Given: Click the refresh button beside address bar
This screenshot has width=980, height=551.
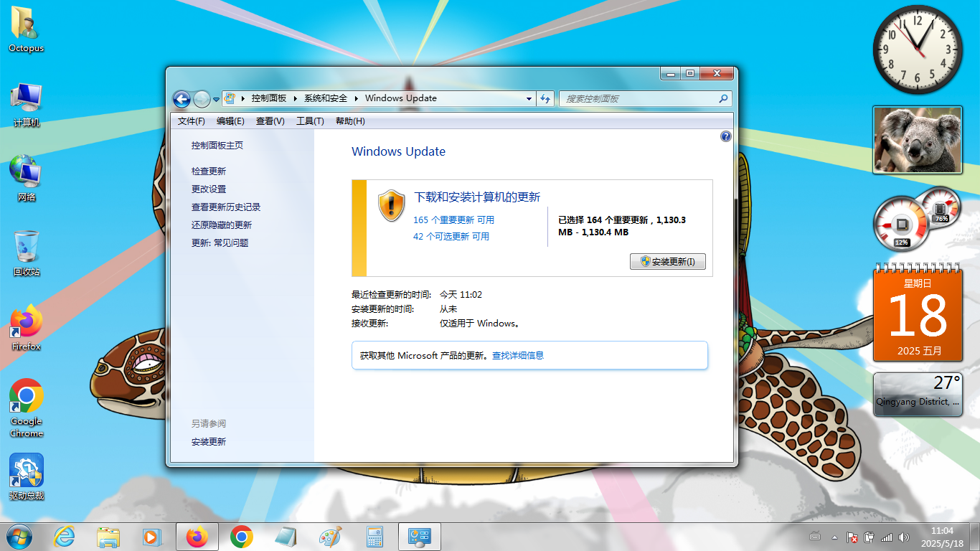Looking at the screenshot, I should coord(545,98).
